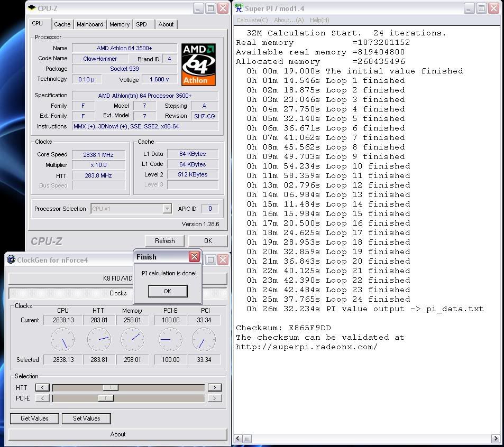Click the HTT slider thumb
This screenshot has height=447, width=504.
110,387
